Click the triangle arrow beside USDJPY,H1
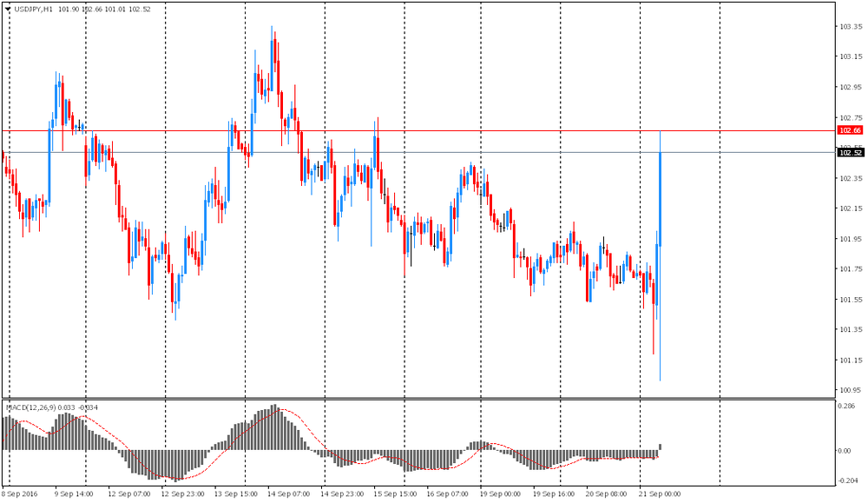The image size is (868, 503). coord(8,10)
